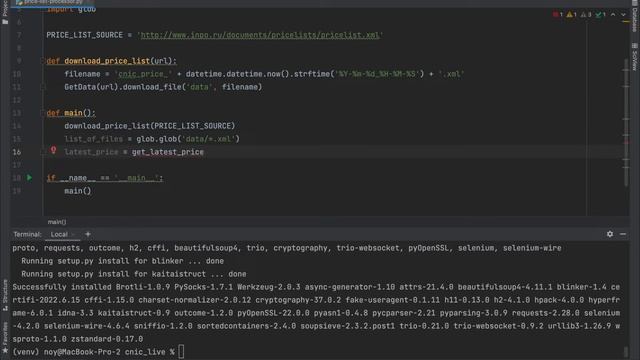Click 'latest_price' variable on line 16

pyautogui.click(x=91, y=152)
